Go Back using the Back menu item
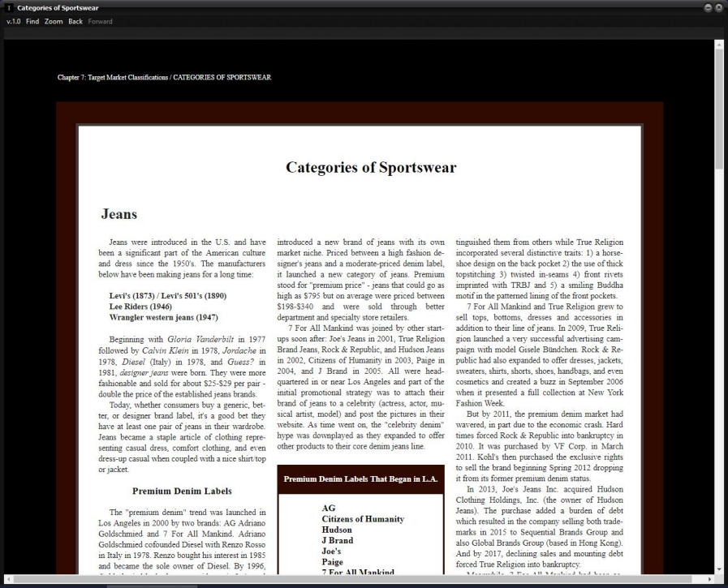The width and height of the screenshot is (728, 588). click(x=75, y=21)
